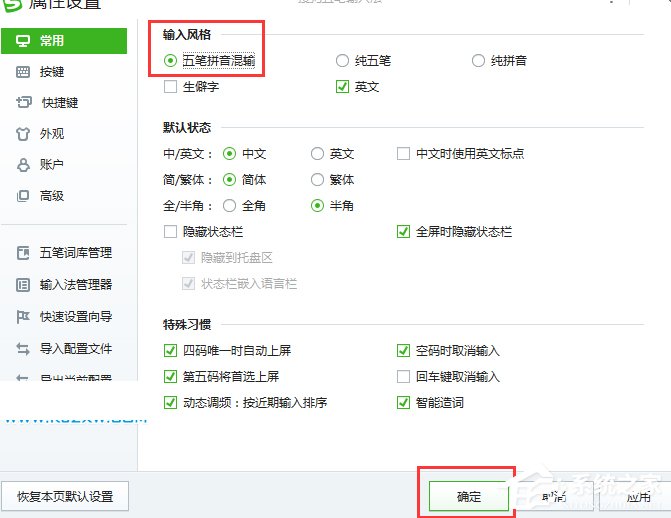Screen dimensions: 671x518
Task: Toggle 空码时取消输入 option
Action: click(404, 351)
